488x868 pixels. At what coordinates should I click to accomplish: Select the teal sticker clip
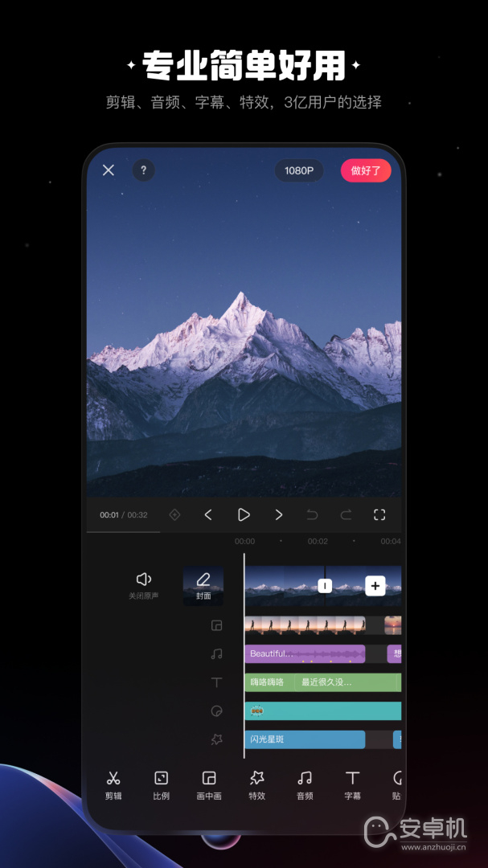[x=323, y=710]
